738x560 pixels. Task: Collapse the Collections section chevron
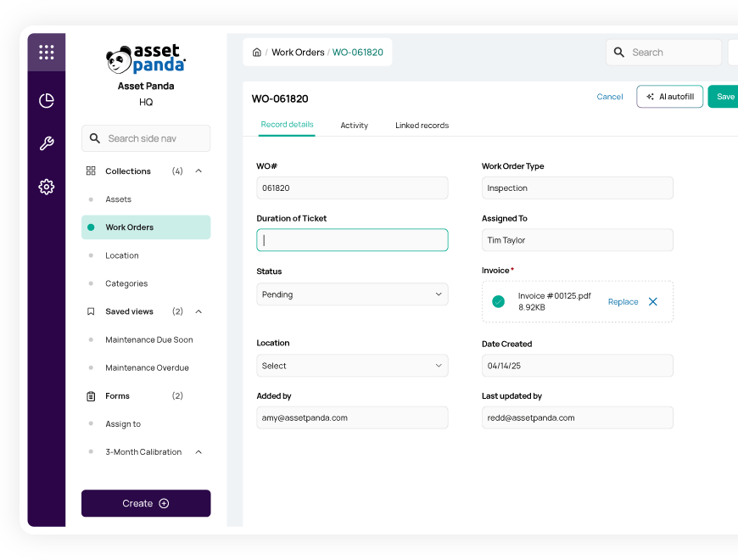pyautogui.click(x=198, y=171)
